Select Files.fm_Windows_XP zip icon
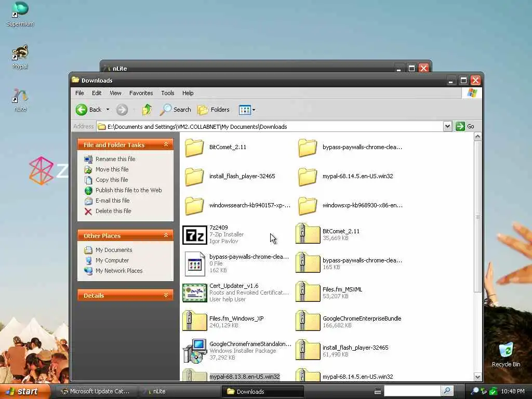Image resolution: width=532 pixels, height=399 pixels. click(x=195, y=321)
